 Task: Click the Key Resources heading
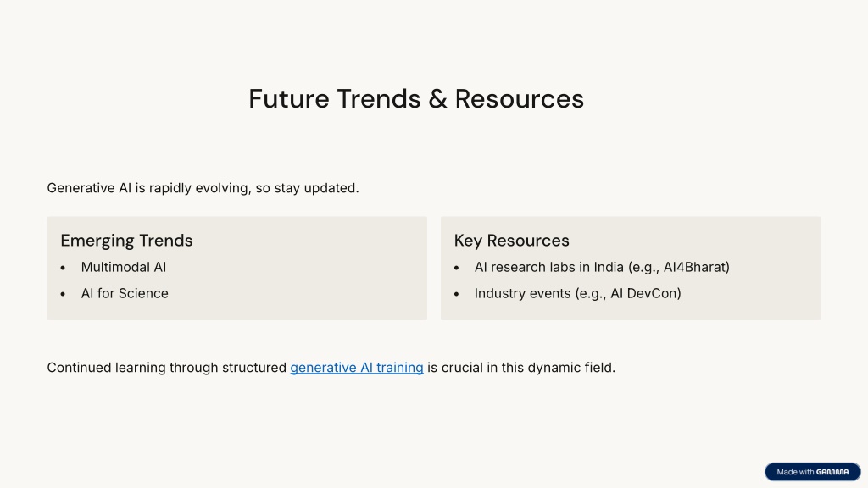click(511, 241)
